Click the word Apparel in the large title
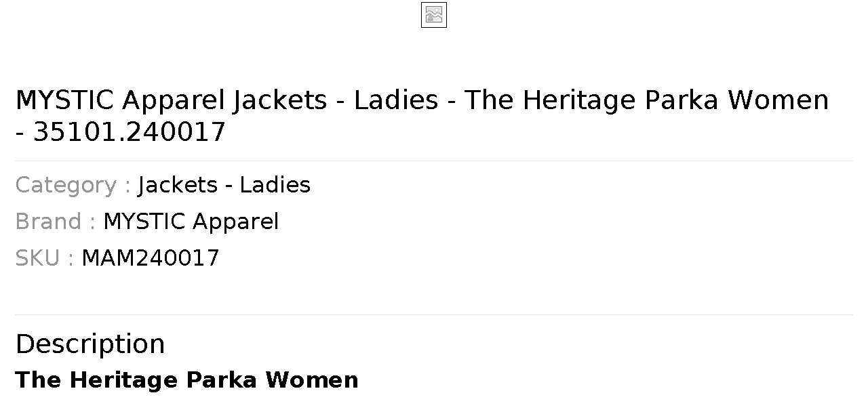Viewport: 868px width, 412px height. click(x=173, y=100)
